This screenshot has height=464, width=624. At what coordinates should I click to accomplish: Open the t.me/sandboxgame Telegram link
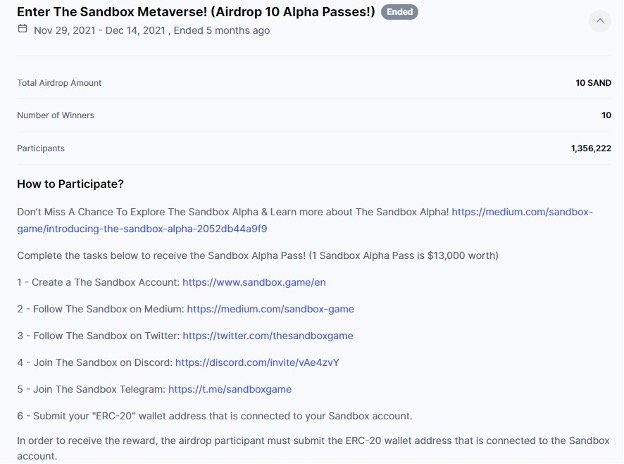pos(230,389)
